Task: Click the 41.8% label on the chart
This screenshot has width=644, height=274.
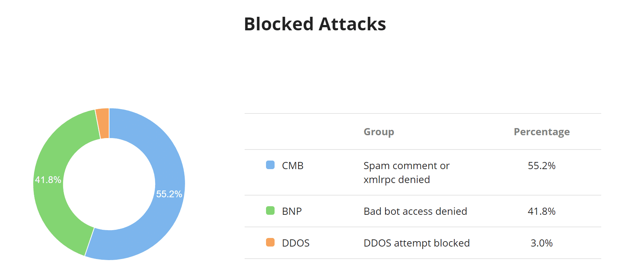Action: 48,180
